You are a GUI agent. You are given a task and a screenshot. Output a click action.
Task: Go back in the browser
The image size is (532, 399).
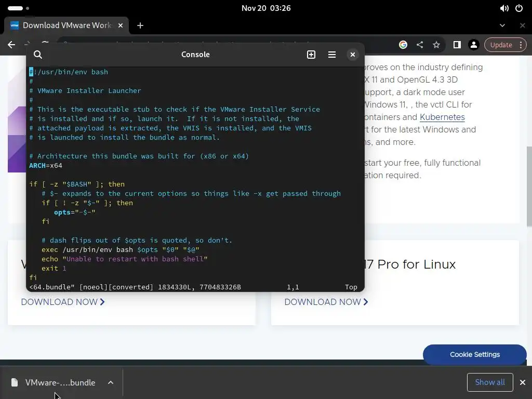point(11,45)
